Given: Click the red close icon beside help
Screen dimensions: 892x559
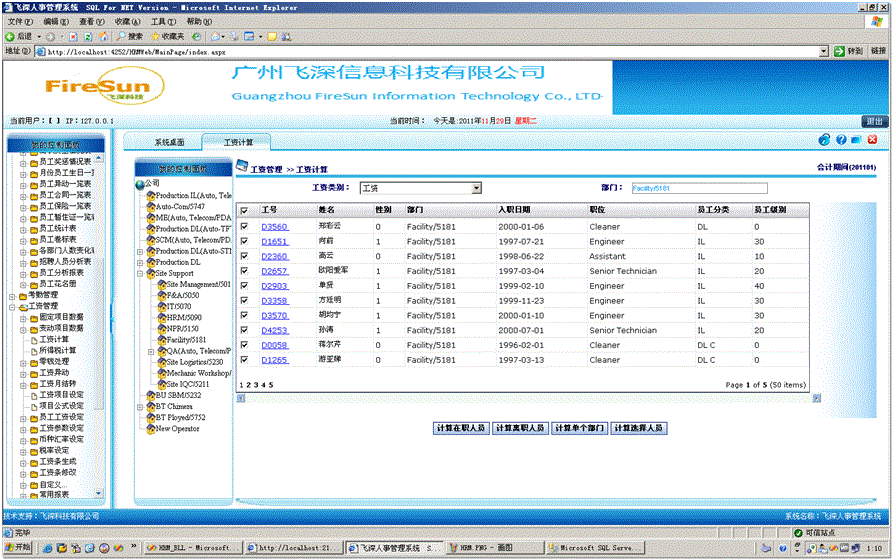Looking at the screenshot, I should [871, 140].
